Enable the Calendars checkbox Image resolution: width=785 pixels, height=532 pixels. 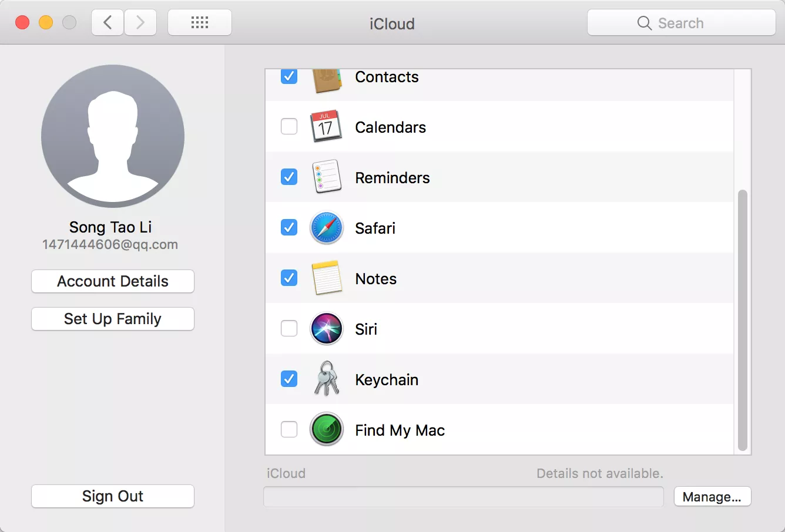pyautogui.click(x=289, y=126)
